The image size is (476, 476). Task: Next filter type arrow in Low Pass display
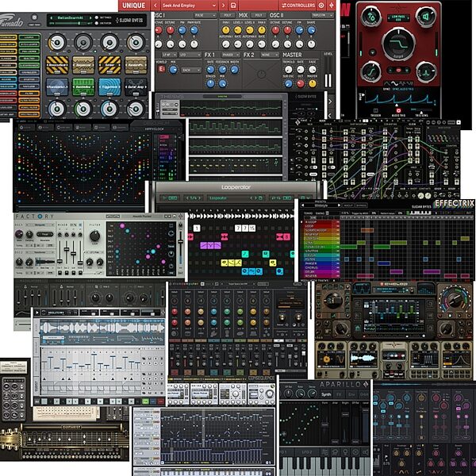408,17
